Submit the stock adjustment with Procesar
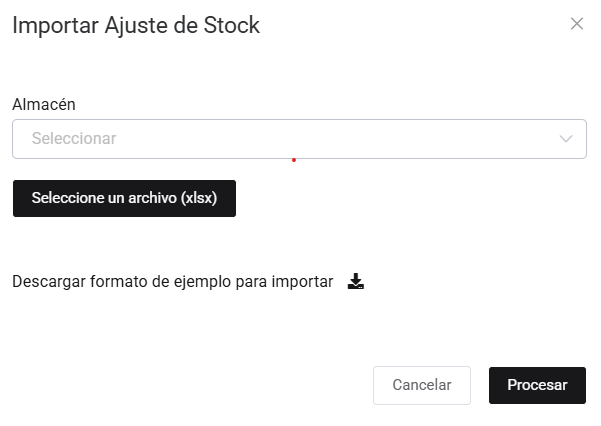This screenshot has height=426, width=601. pyautogui.click(x=537, y=385)
